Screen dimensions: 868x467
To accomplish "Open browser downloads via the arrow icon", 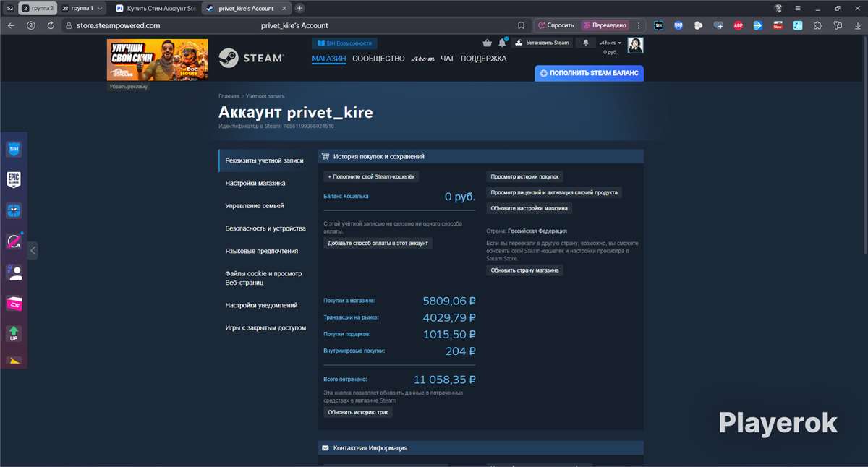I will pyautogui.click(x=857, y=25).
